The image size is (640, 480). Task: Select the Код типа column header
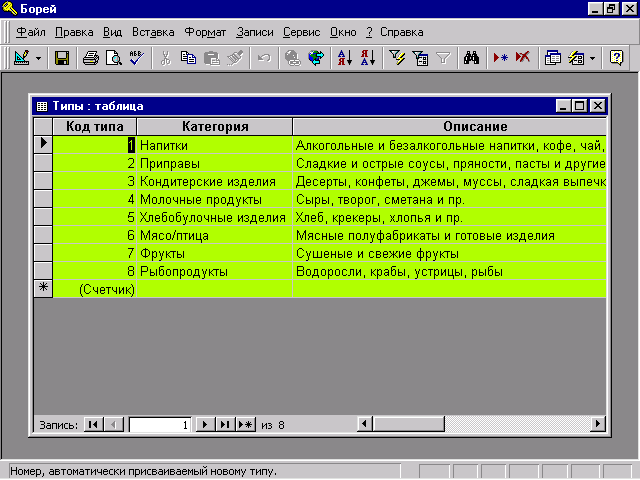coord(95,127)
